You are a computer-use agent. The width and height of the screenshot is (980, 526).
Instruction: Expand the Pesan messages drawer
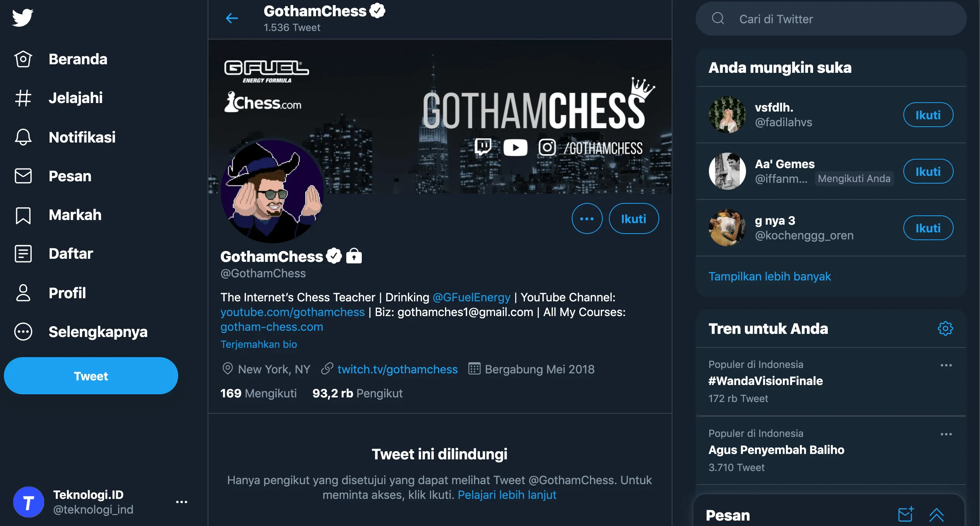(936, 514)
